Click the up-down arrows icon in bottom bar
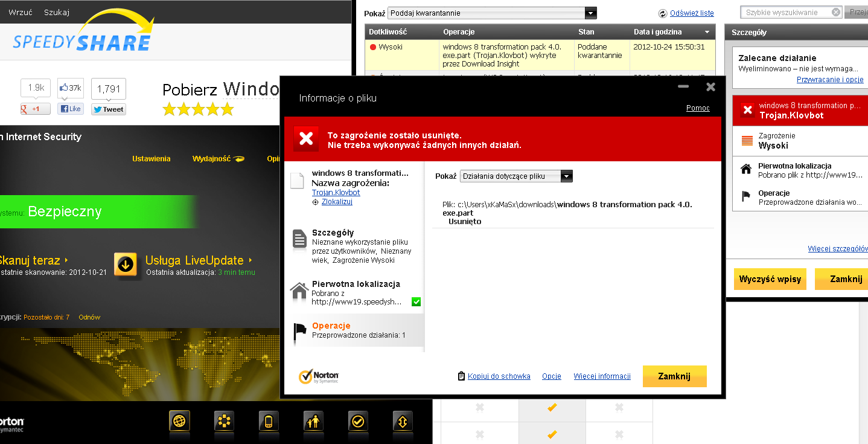 pyautogui.click(x=403, y=421)
